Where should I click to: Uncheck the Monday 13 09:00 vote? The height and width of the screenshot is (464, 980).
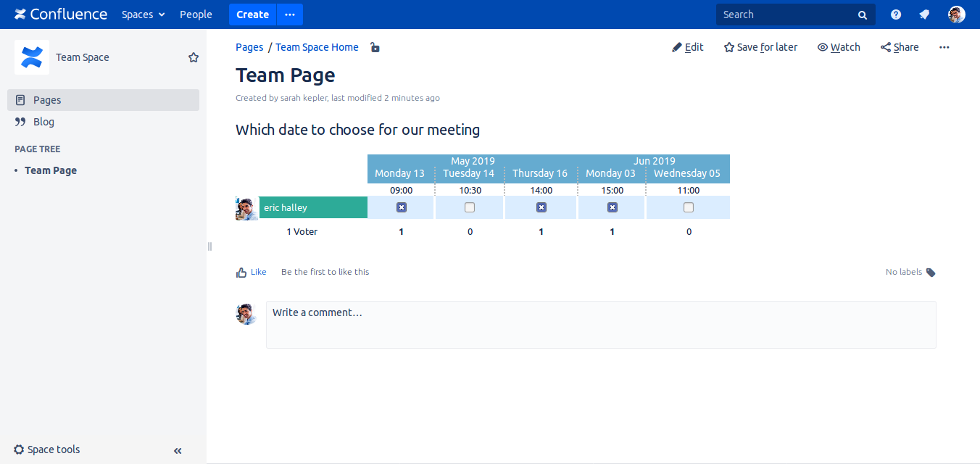tap(402, 207)
